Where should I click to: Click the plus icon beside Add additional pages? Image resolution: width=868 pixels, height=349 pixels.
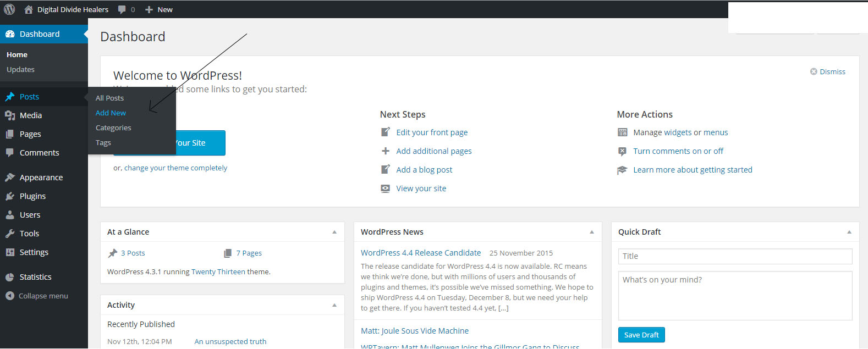(x=386, y=151)
